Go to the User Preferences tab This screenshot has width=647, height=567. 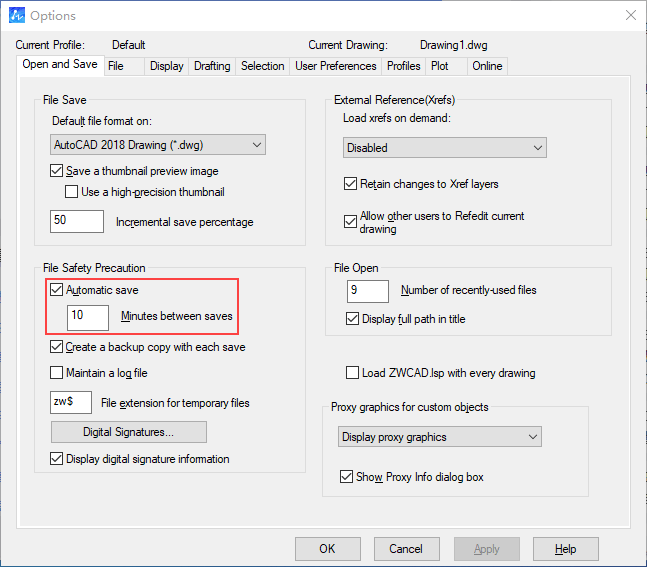[x=335, y=66]
